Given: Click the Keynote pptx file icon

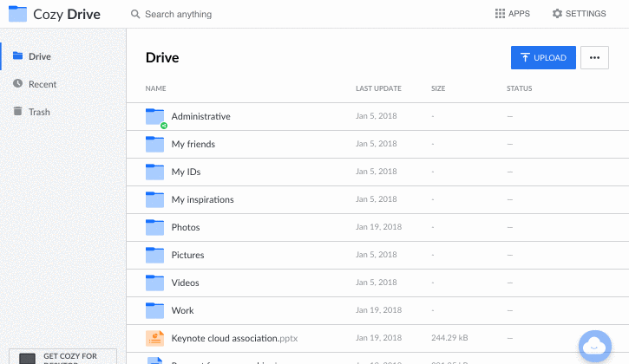Looking at the screenshot, I should pos(154,338).
